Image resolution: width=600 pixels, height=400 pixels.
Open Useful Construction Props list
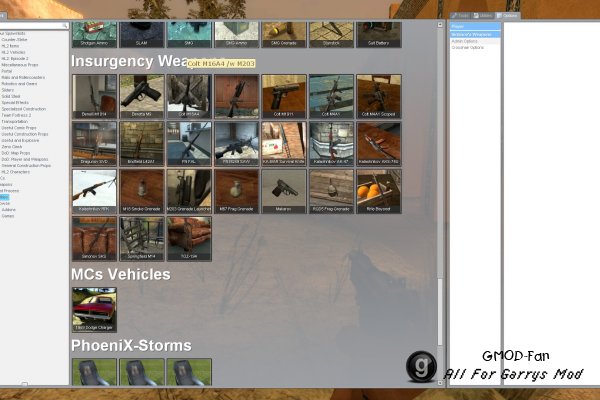tap(25, 134)
